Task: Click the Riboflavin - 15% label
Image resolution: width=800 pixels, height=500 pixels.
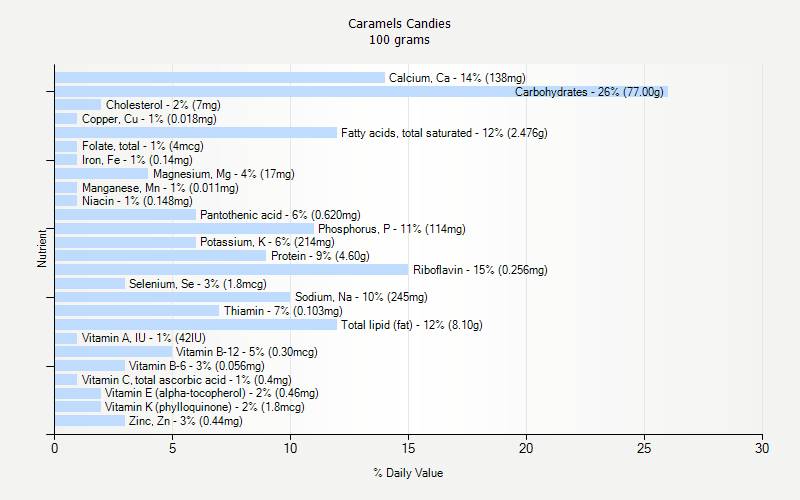Action: (x=480, y=270)
